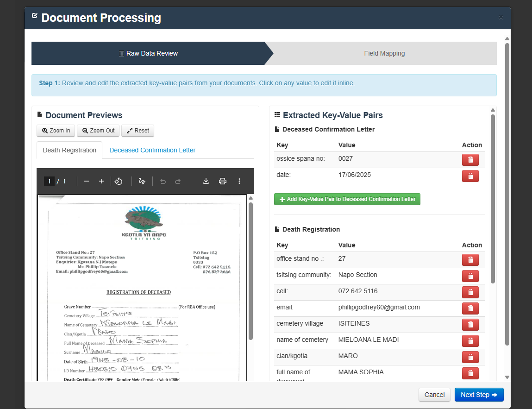This screenshot has width=532, height=409.
Task: Rotate the PDF document counterclockwise
Action: (x=119, y=181)
